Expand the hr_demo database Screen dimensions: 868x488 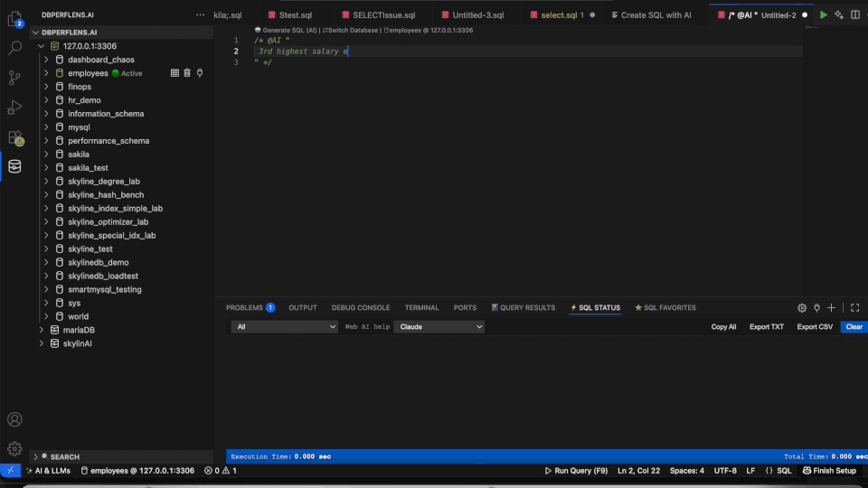46,100
